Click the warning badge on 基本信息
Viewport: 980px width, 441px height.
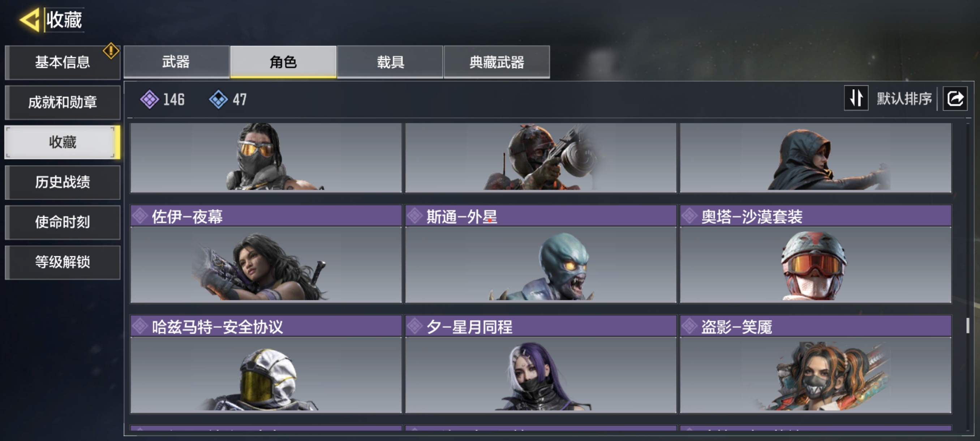pyautogui.click(x=111, y=51)
